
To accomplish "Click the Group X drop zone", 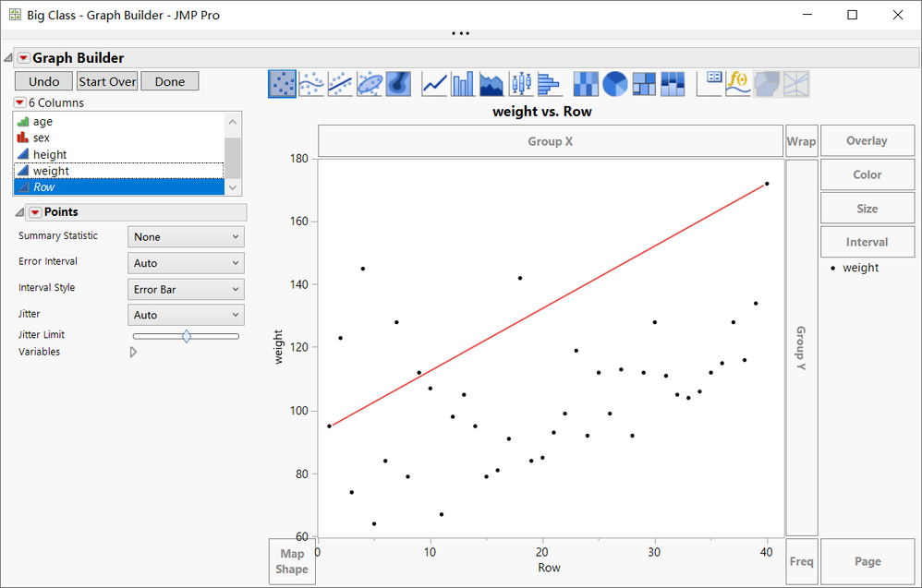I will tap(551, 141).
